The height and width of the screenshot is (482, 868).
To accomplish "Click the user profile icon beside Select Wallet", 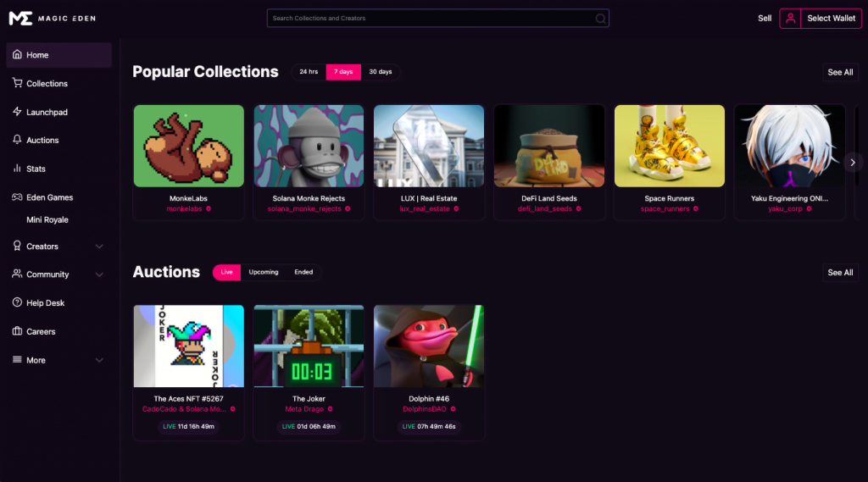I will pyautogui.click(x=790, y=19).
